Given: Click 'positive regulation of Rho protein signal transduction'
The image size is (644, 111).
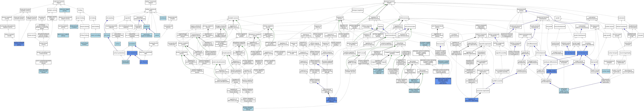Looking at the screenshot, I should tap(414, 91).
